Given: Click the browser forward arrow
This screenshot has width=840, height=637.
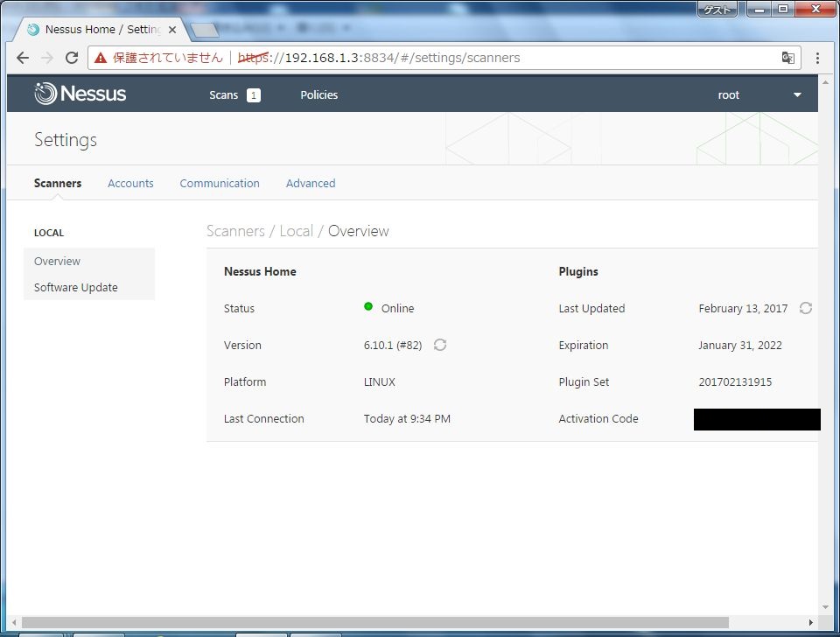Looking at the screenshot, I should tap(47, 58).
